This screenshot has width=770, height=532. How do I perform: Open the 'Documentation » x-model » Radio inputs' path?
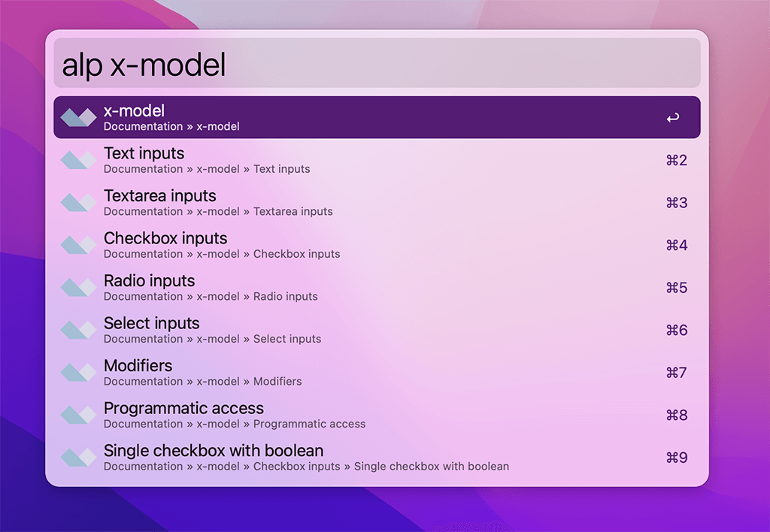click(211, 297)
